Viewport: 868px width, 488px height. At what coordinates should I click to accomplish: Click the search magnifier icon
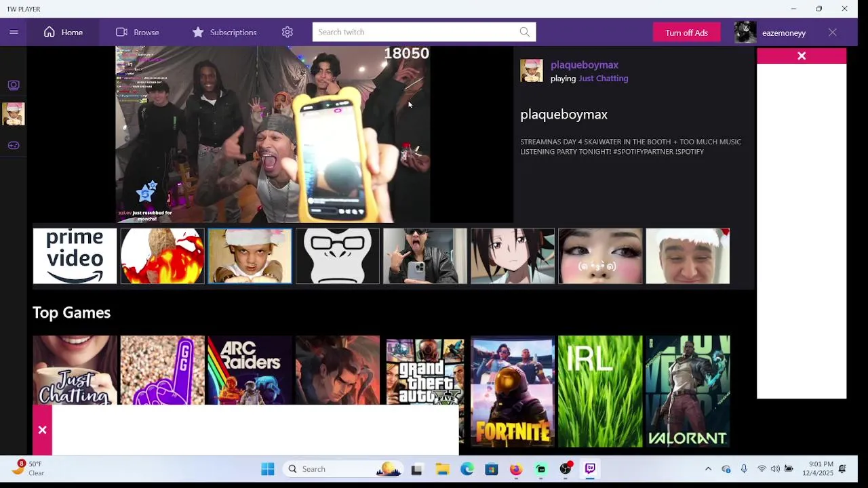pyautogui.click(x=525, y=32)
